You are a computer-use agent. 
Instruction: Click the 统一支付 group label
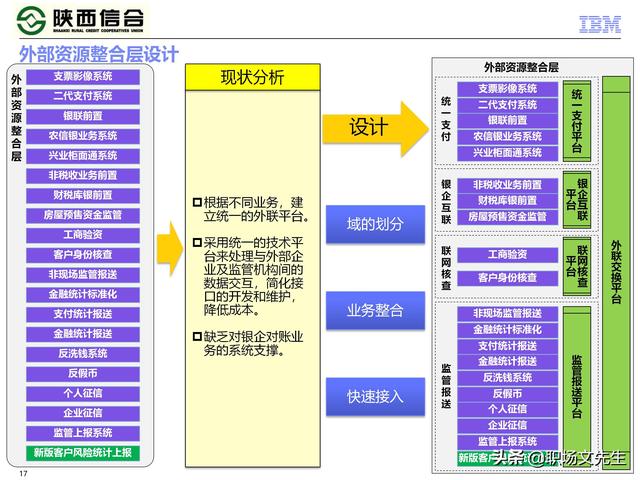446,119
